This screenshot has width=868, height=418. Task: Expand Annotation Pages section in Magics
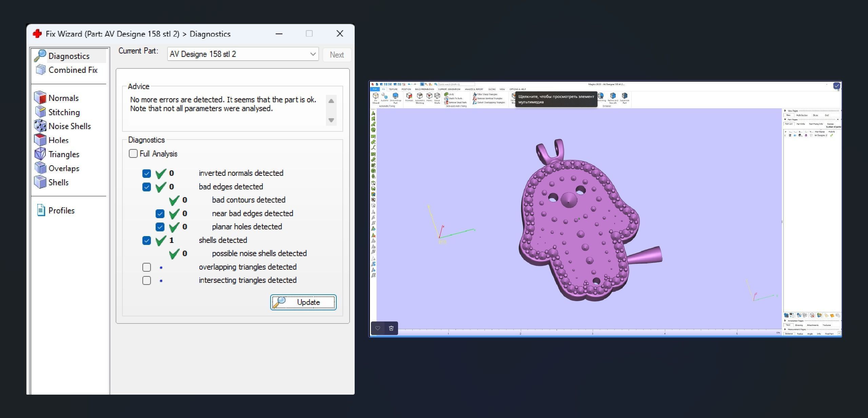(x=785, y=320)
